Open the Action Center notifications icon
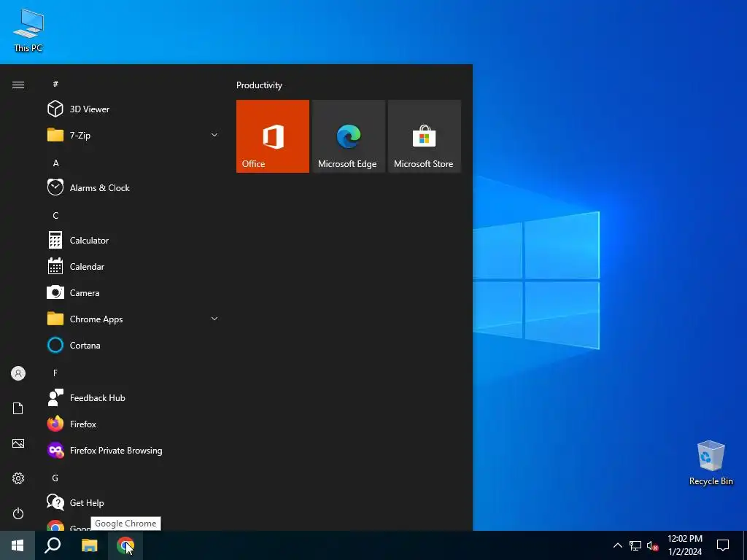Viewport: 747px width, 560px height. tap(723, 545)
